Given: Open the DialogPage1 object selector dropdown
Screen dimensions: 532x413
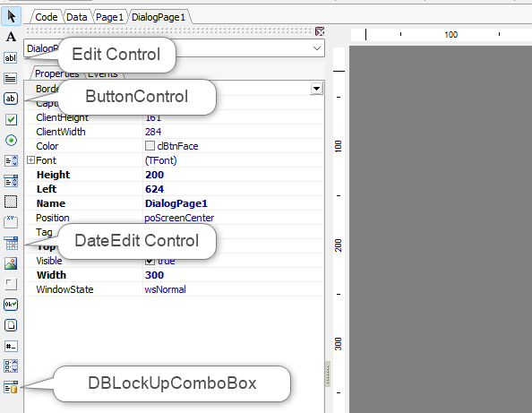Looking at the screenshot, I should [x=316, y=48].
